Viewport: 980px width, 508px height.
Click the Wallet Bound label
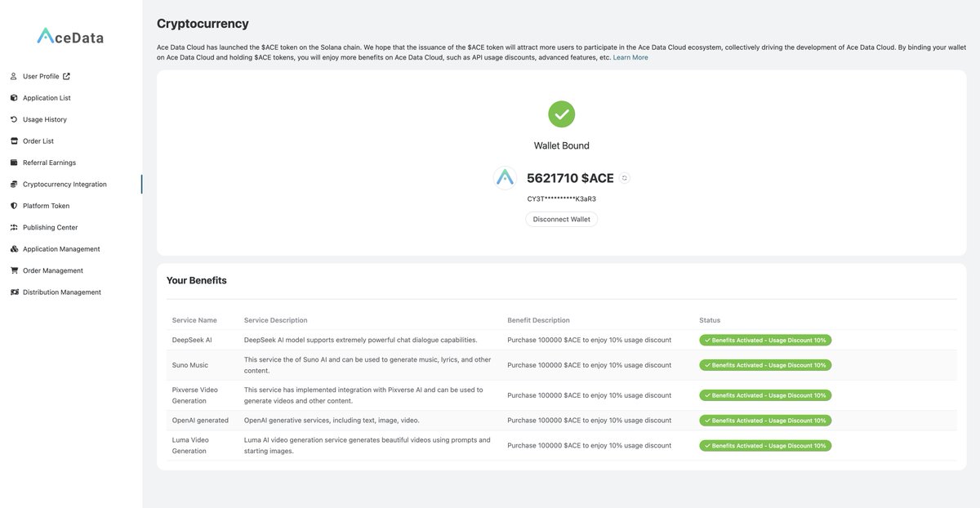(x=561, y=146)
